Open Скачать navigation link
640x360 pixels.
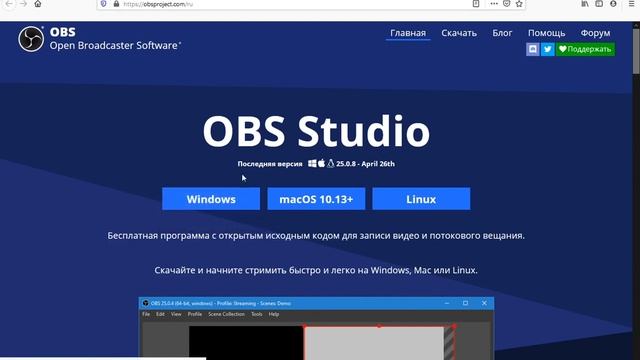point(459,33)
